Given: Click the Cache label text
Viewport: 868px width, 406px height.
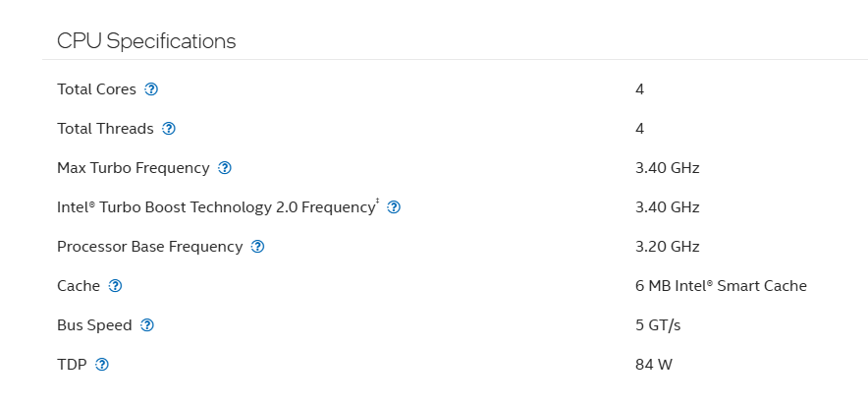Looking at the screenshot, I should pos(79,286).
